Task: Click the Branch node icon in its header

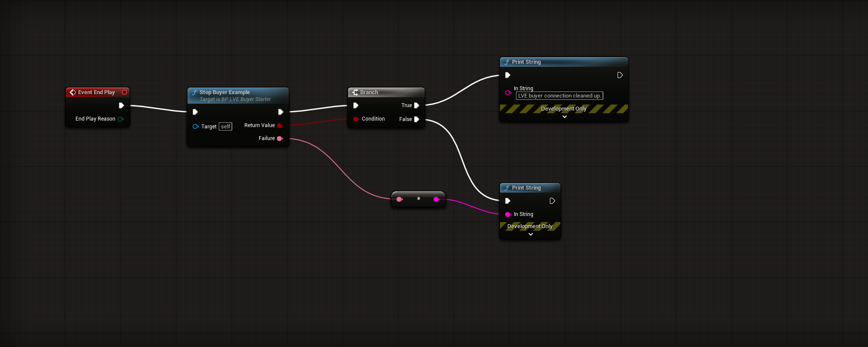Action: [355, 92]
